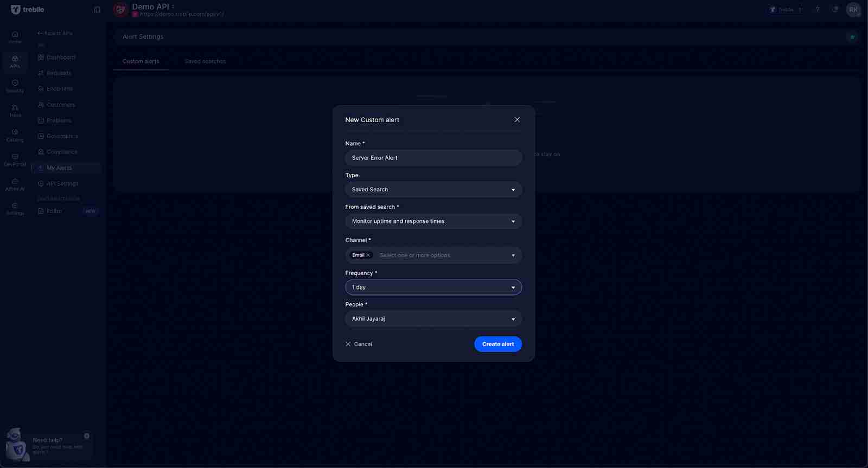This screenshot has height=468, width=868.
Task: Open Home in the left rail
Action: click(x=15, y=37)
